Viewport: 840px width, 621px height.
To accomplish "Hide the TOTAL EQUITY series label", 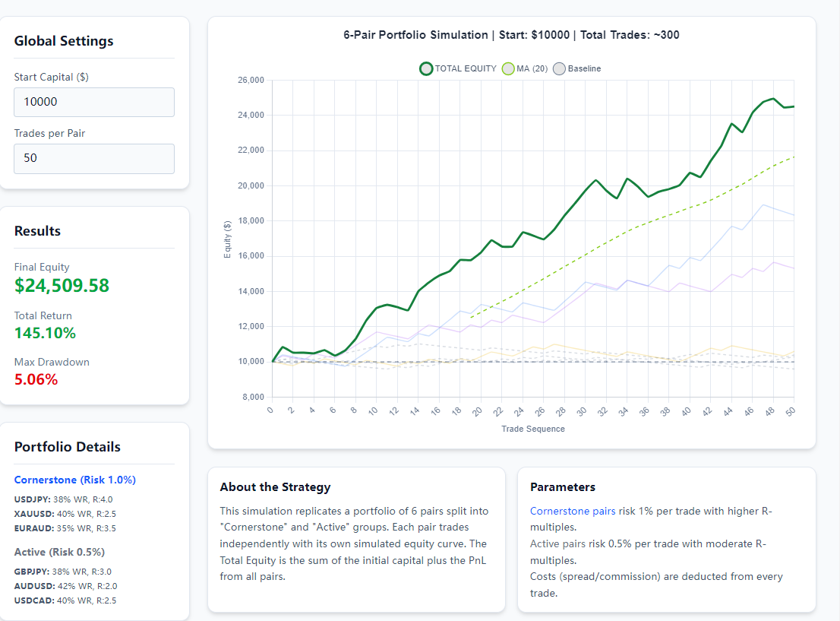I will tap(465, 69).
